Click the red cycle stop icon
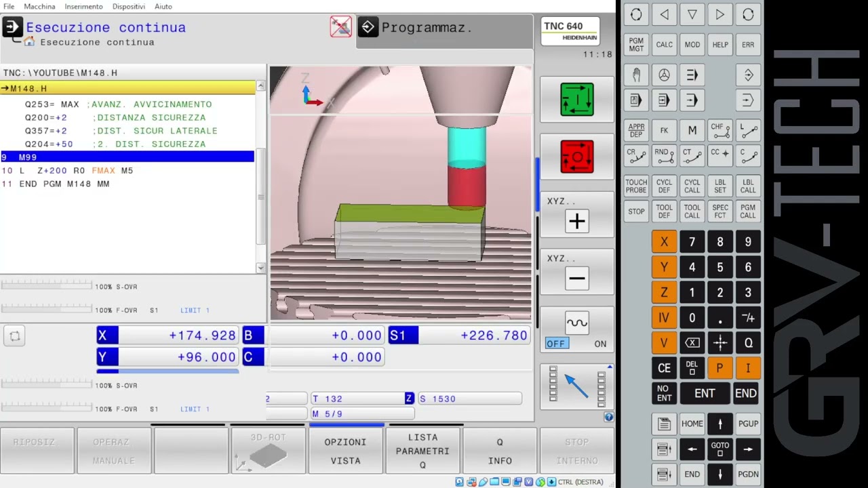Image resolution: width=868 pixels, height=488 pixels. pyautogui.click(x=577, y=157)
